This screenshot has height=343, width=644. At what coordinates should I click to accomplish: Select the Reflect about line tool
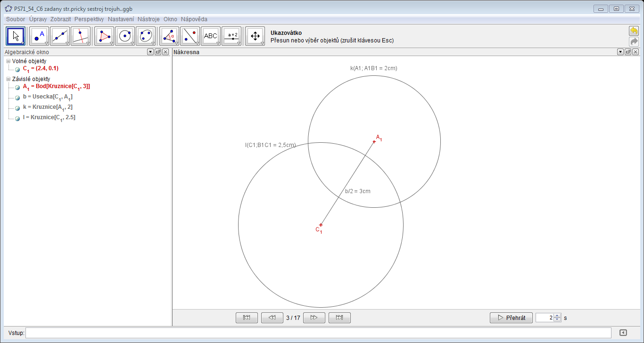click(190, 36)
